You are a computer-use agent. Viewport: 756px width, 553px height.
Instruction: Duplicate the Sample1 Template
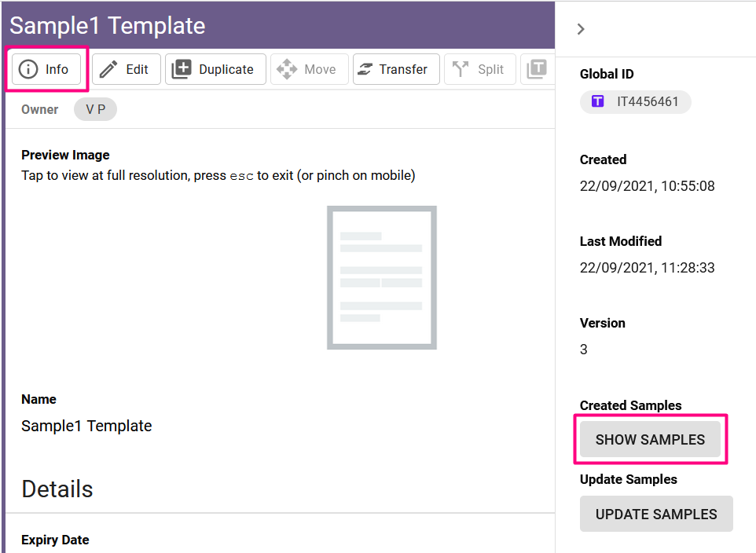(215, 69)
